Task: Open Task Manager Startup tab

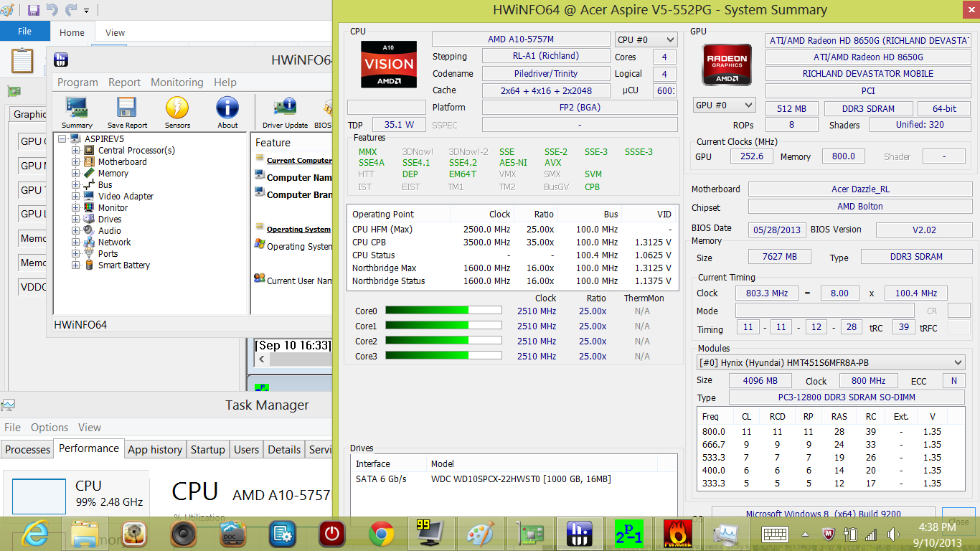Action: [208, 450]
